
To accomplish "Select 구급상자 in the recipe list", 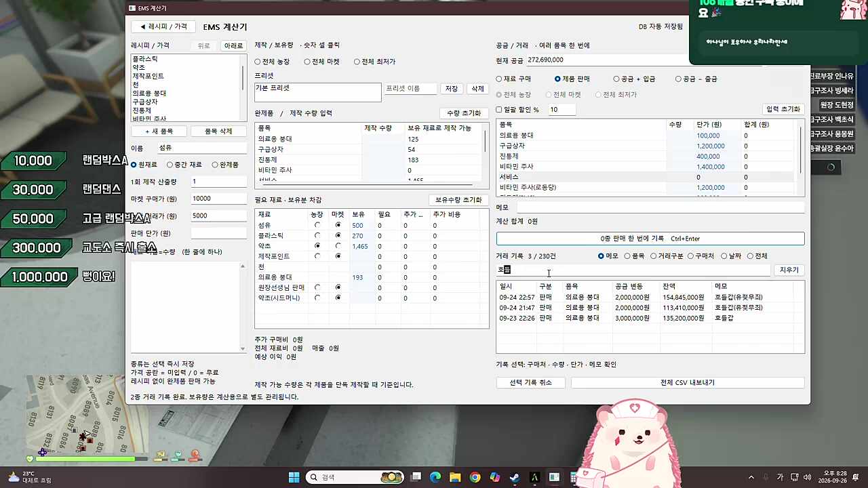I will [186, 102].
